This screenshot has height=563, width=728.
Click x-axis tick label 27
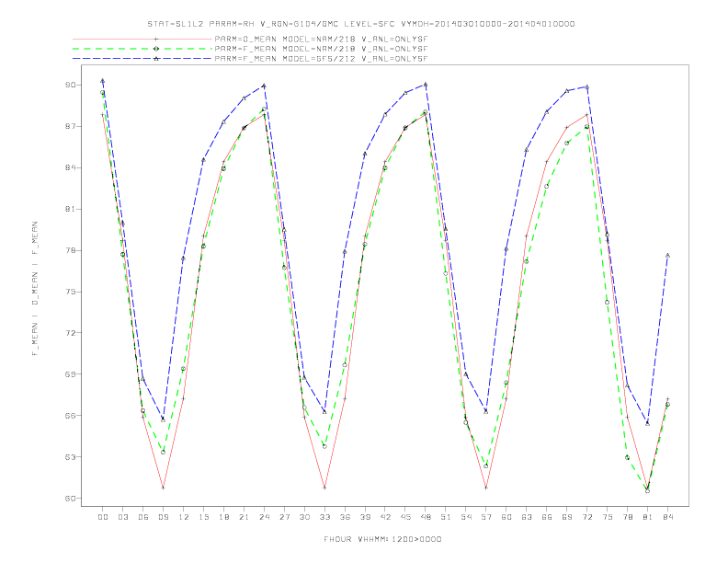tap(284, 517)
